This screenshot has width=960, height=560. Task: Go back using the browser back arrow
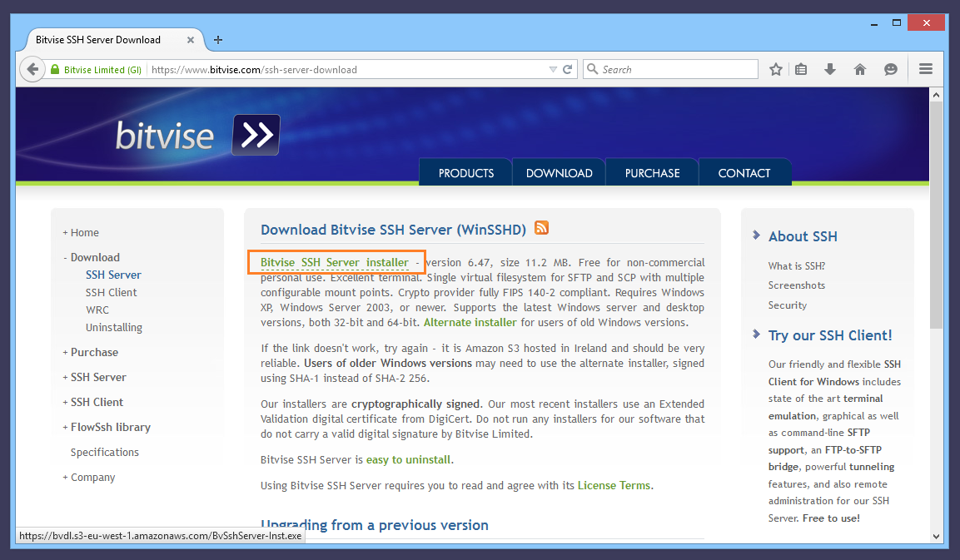coord(32,69)
